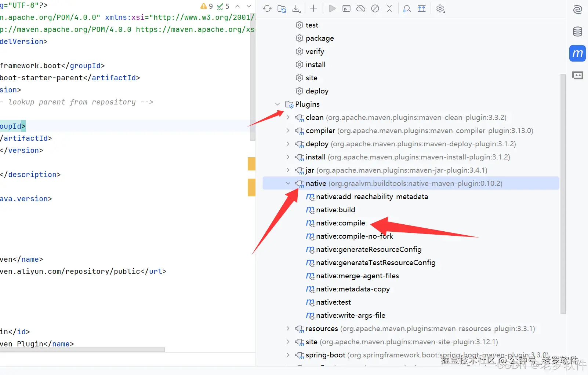Open the Database tool window

(578, 32)
